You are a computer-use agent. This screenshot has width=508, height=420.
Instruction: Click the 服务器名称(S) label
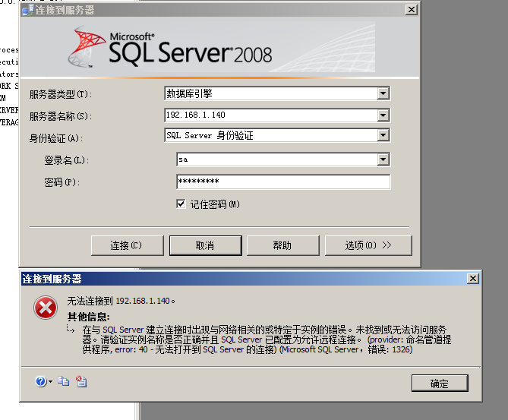(61, 116)
